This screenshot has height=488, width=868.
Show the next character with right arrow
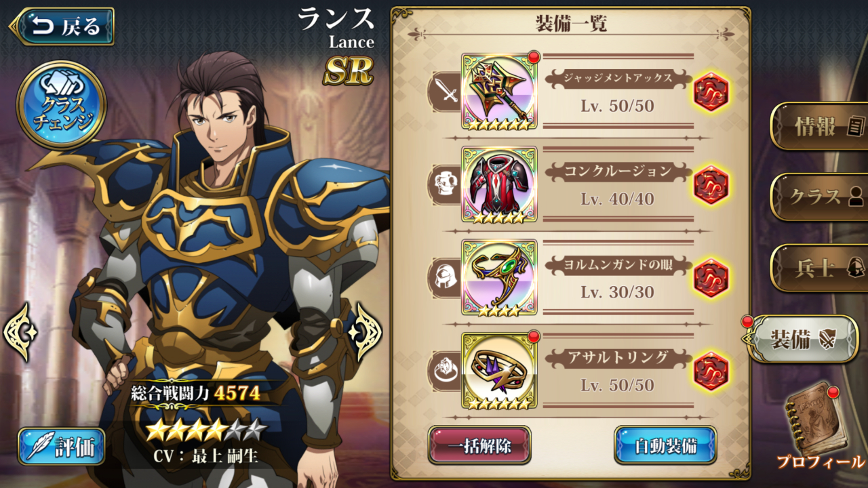pyautogui.click(x=366, y=332)
